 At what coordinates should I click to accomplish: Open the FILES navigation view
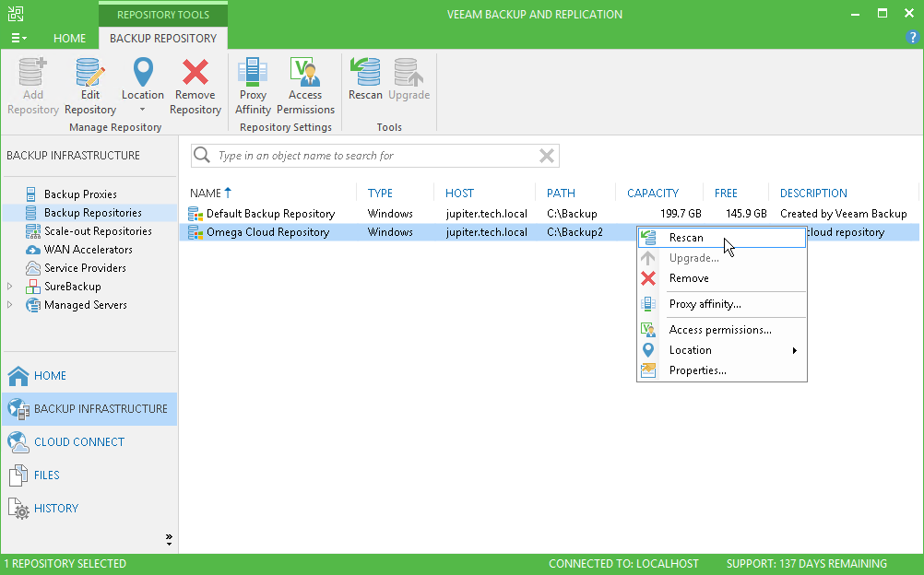pos(89,475)
